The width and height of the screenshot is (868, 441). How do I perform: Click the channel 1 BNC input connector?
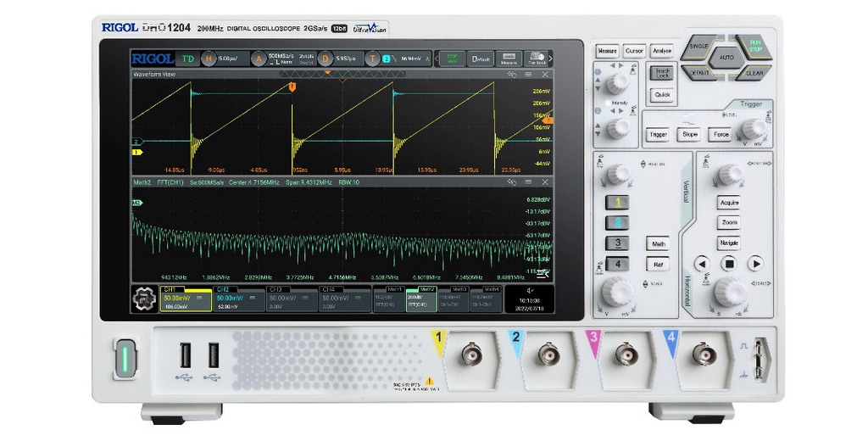tap(471, 354)
